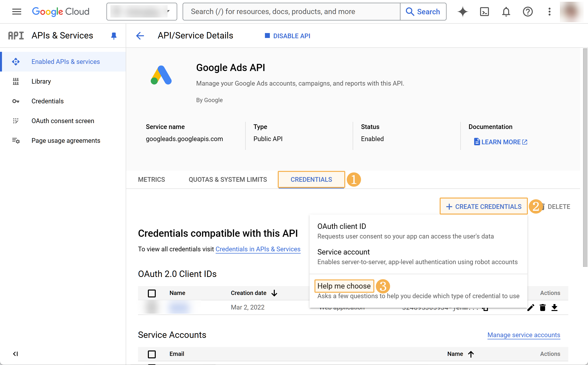Download OAuth client using download icon
Screen dimensions: 588x365
554,308
